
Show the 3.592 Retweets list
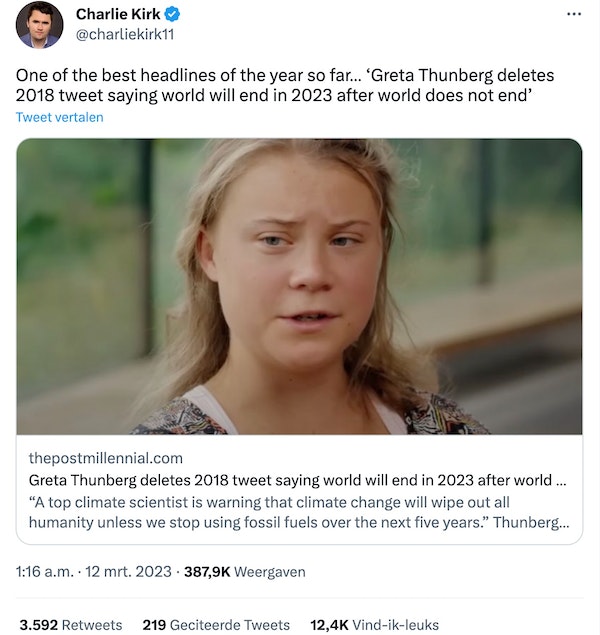point(70,624)
